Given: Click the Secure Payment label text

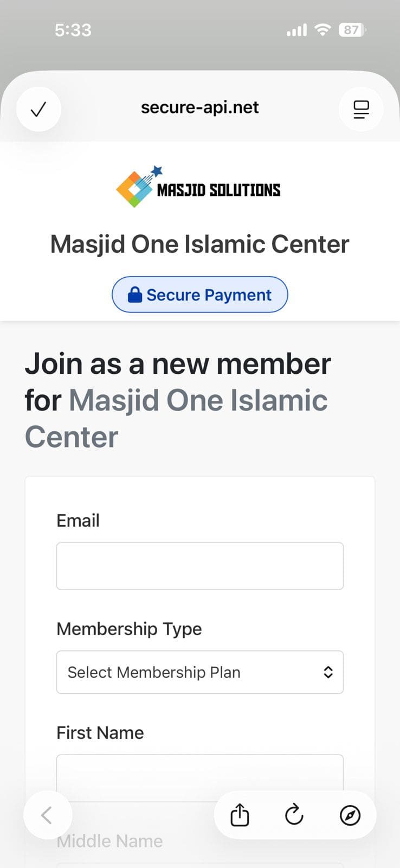Looking at the screenshot, I should click(x=209, y=295).
